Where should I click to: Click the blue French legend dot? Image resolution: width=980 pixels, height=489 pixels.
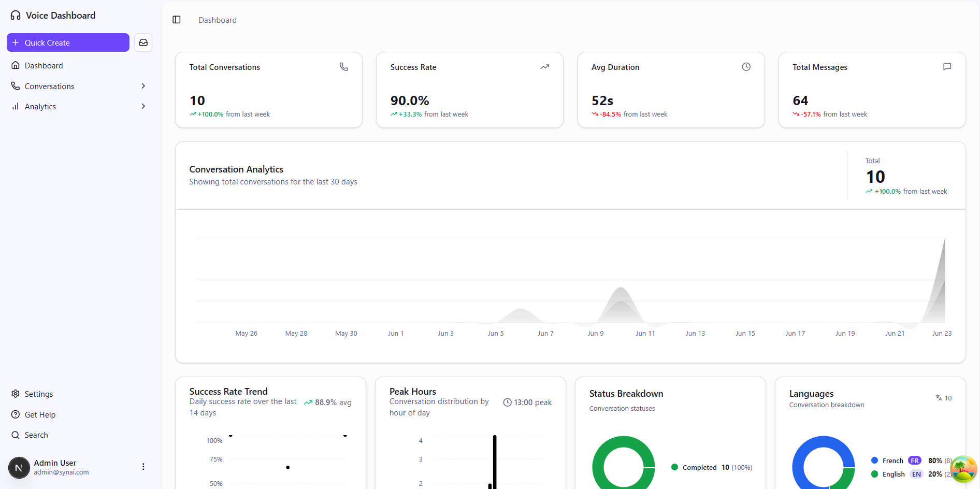point(874,461)
